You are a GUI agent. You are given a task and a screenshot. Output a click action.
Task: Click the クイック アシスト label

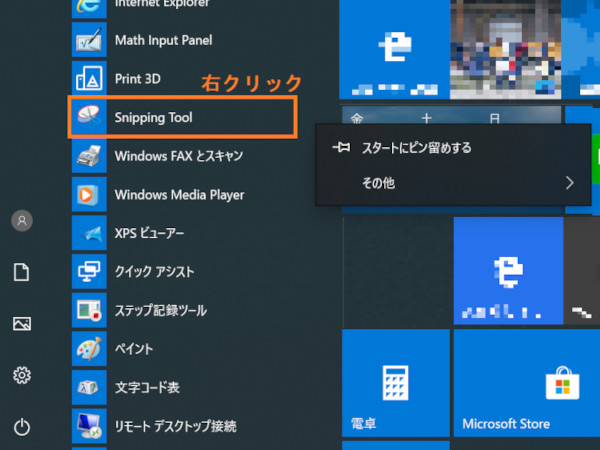(155, 272)
